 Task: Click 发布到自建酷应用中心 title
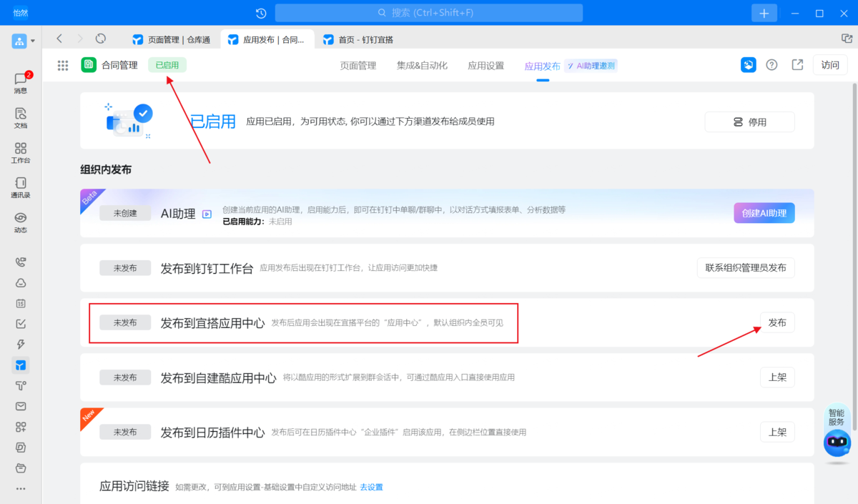click(x=218, y=377)
